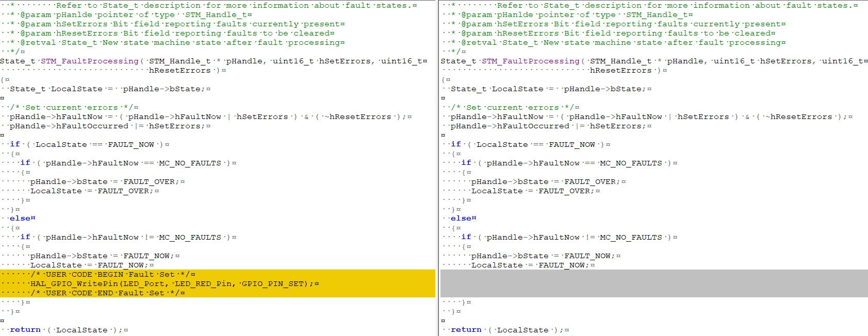The width and height of the screenshot is (868, 336).
Task: Click '@param pHanlde pointer' line in right pane
Action: 575,14
